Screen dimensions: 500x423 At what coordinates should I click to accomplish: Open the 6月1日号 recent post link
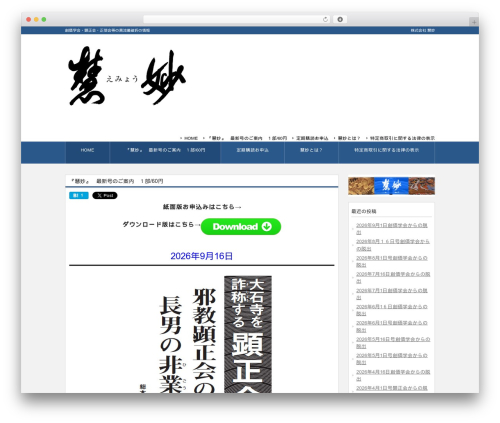[x=391, y=326]
